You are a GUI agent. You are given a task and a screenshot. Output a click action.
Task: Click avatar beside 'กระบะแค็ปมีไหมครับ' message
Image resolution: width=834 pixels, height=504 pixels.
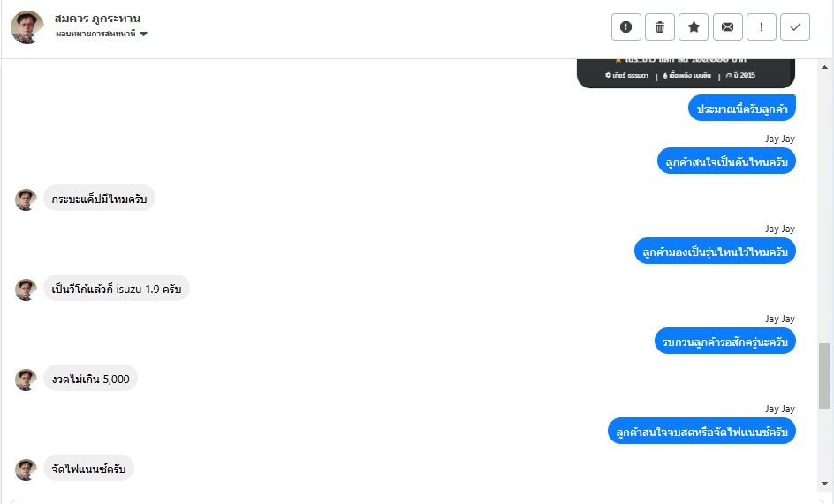point(26,199)
